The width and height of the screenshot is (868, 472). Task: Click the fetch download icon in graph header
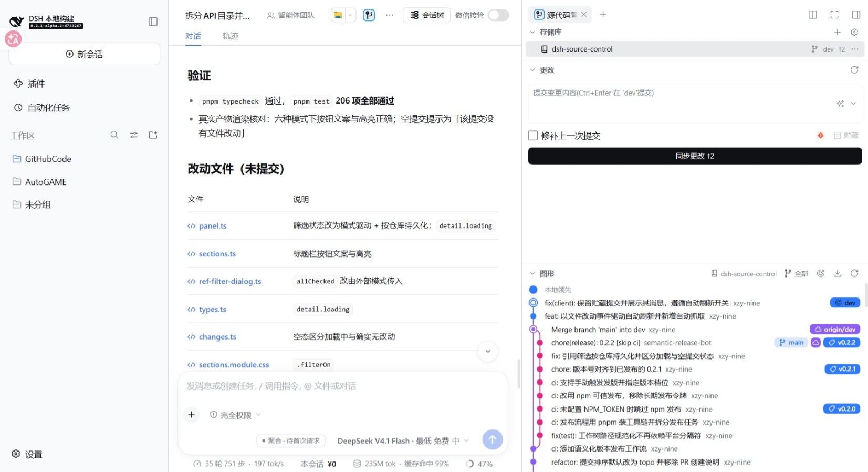click(838, 273)
